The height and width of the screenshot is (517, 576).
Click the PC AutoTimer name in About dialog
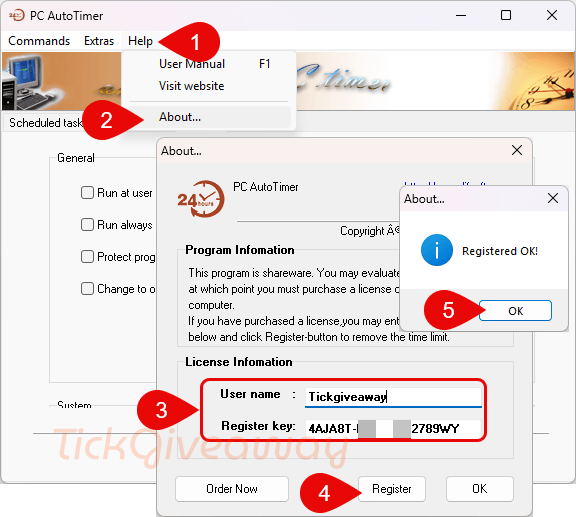click(266, 187)
